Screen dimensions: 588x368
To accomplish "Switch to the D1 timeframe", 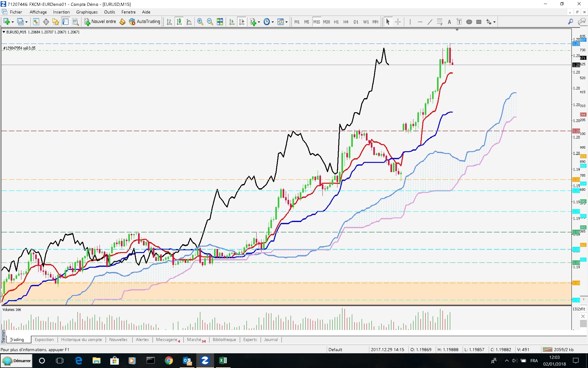I will [x=356, y=22].
